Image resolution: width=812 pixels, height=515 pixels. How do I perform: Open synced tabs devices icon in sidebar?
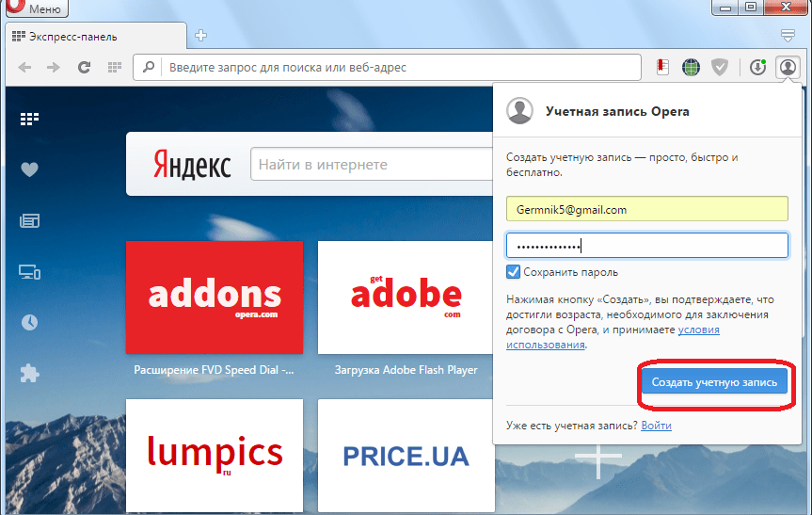tap(29, 271)
